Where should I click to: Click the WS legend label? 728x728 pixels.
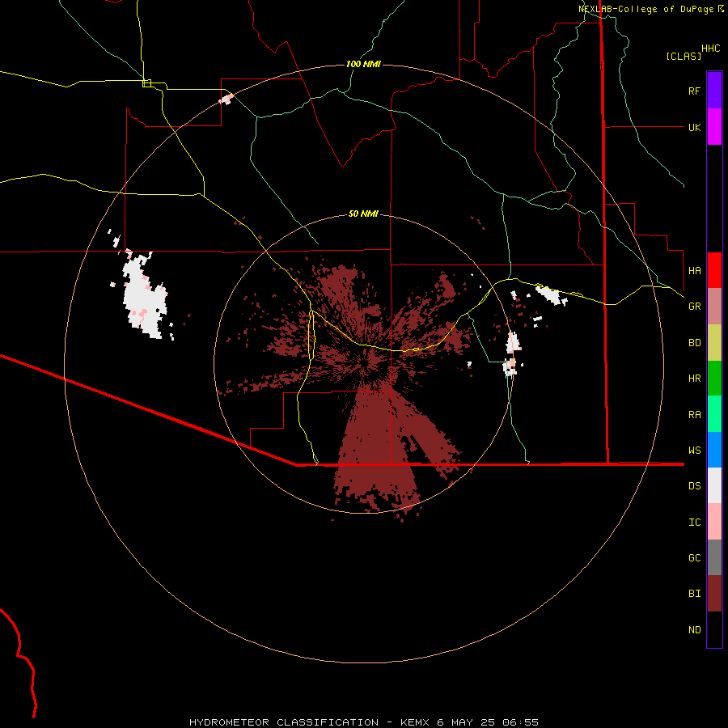[694, 451]
